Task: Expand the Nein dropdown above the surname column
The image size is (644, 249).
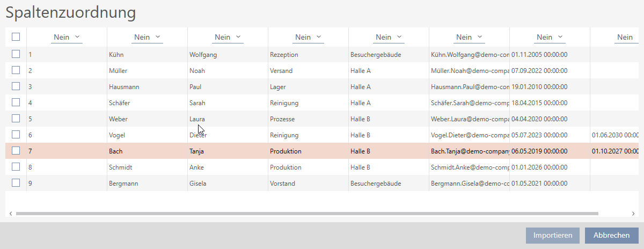Action: [x=147, y=37]
